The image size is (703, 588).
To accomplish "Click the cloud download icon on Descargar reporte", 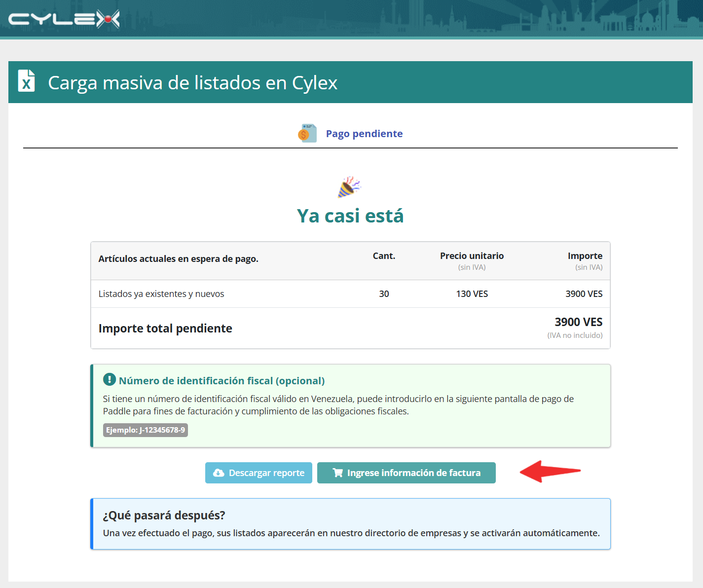I will tap(219, 473).
